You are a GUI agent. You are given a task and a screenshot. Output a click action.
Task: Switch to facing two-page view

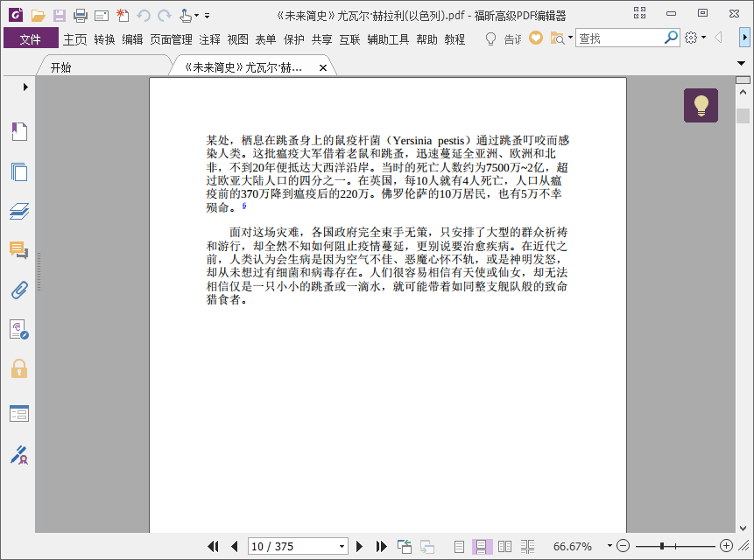pos(504,546)
